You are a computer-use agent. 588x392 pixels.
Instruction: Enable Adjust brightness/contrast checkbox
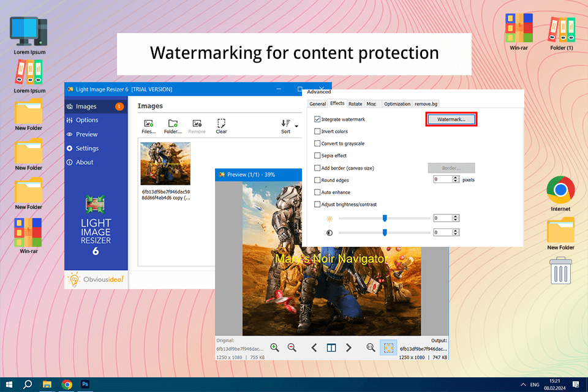click(317, 205)
